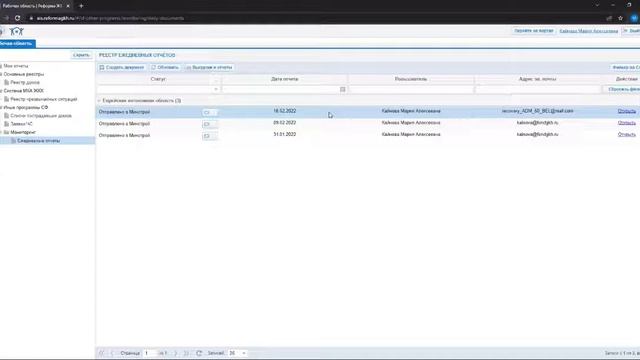Select the date cell 09.02.2022
The width and height of the screenshot is (640, 360).
(x=284, y=123)
